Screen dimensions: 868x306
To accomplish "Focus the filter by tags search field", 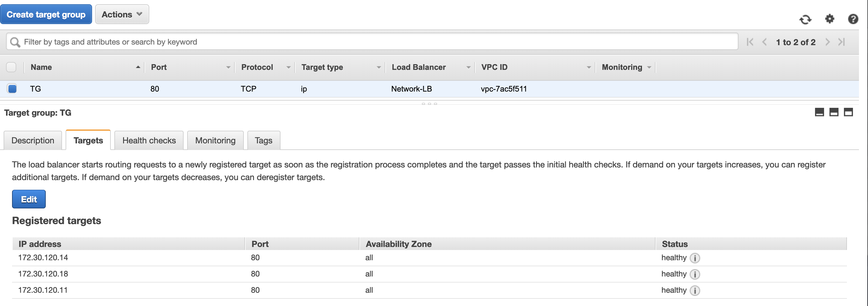I will pos(371,42).
